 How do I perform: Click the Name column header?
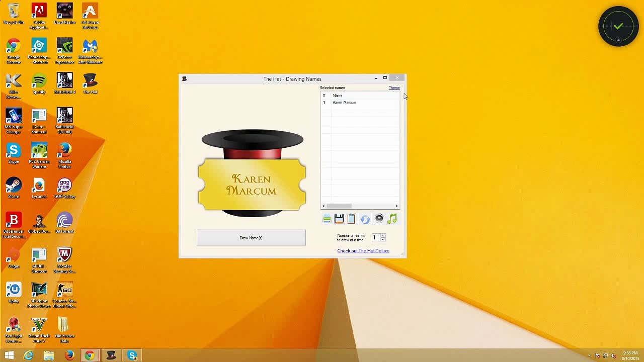[x=365, y=96]
